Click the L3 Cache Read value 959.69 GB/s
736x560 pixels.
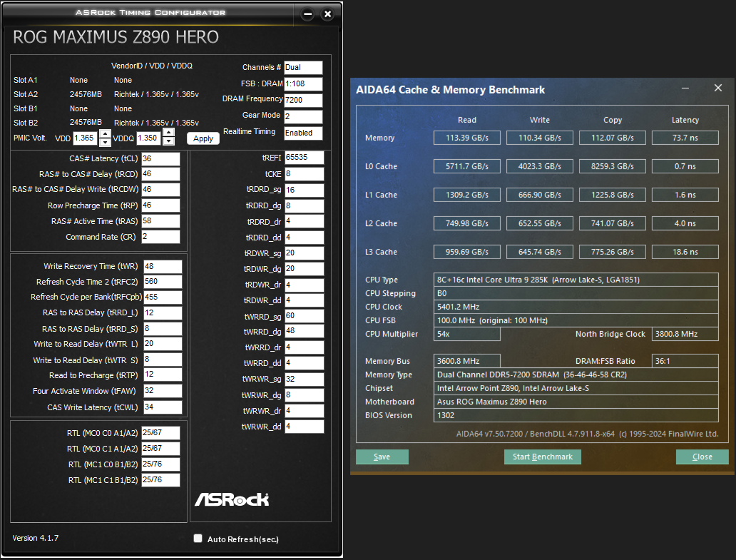point(467,252)
